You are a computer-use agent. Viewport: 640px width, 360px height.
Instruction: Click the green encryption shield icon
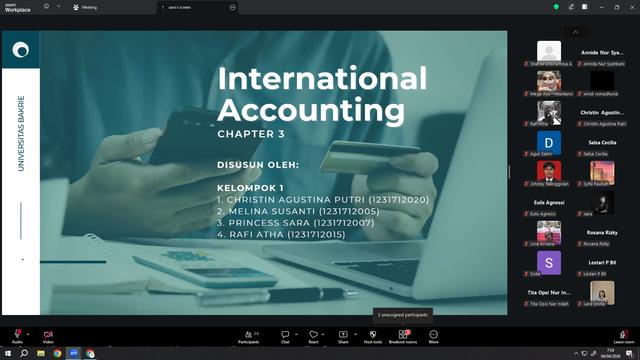point(556,7)
